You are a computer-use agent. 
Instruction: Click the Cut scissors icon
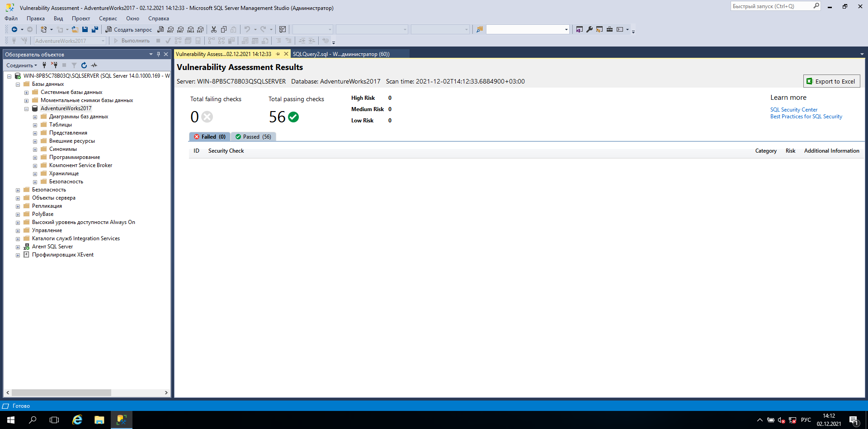pos(214,29)
